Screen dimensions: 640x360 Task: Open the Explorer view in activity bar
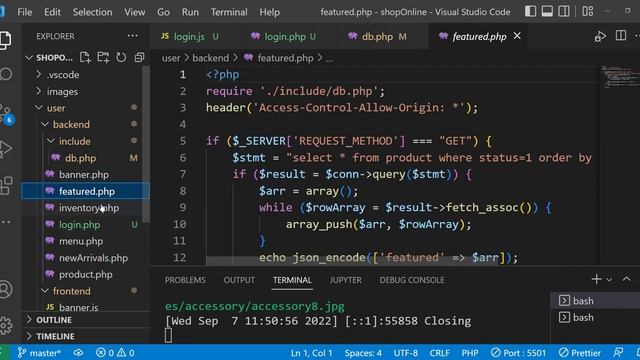click(5, 40)
